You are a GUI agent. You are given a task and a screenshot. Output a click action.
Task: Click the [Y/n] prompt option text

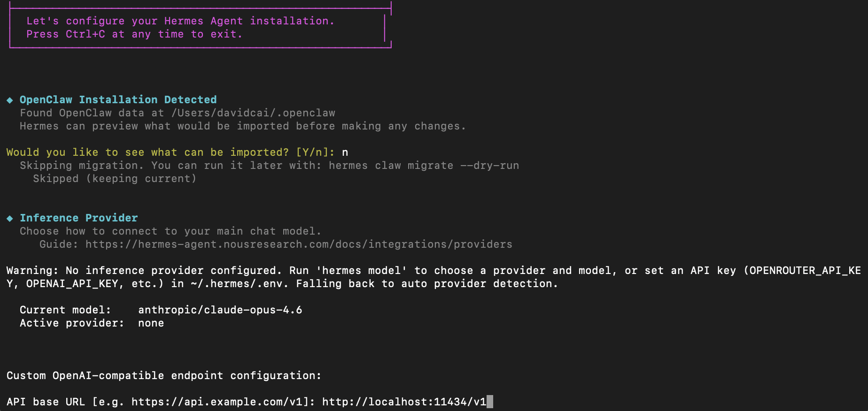click(315, 152)
